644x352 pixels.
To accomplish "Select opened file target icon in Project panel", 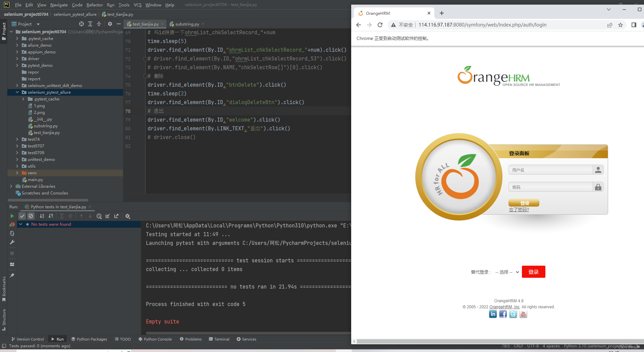I will click(82, 24).
